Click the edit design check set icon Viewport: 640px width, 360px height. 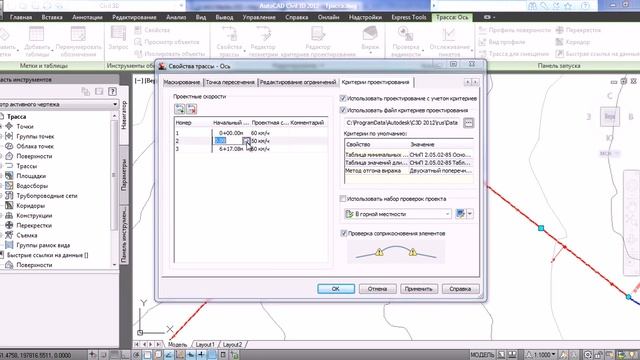click(x=460, y=213)
